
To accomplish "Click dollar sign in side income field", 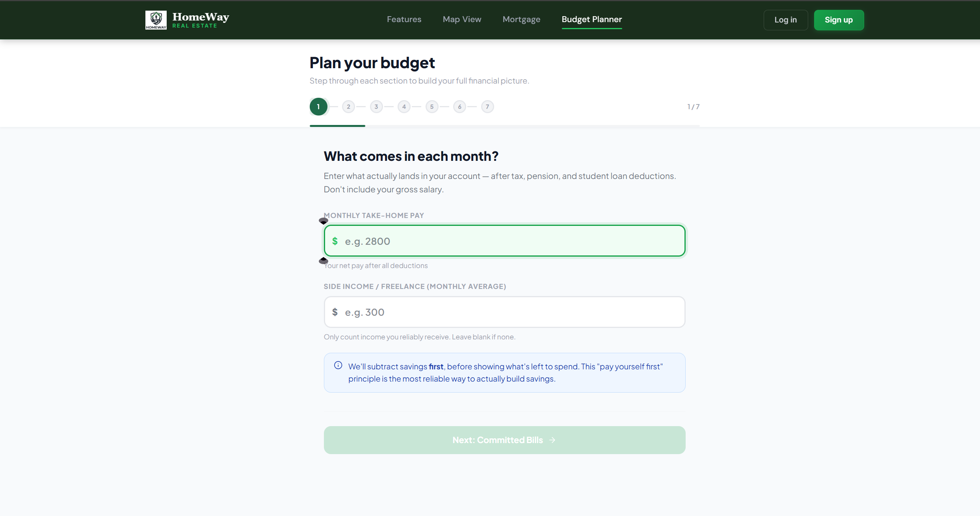I will pyautogui.click(x=335, y=312).
